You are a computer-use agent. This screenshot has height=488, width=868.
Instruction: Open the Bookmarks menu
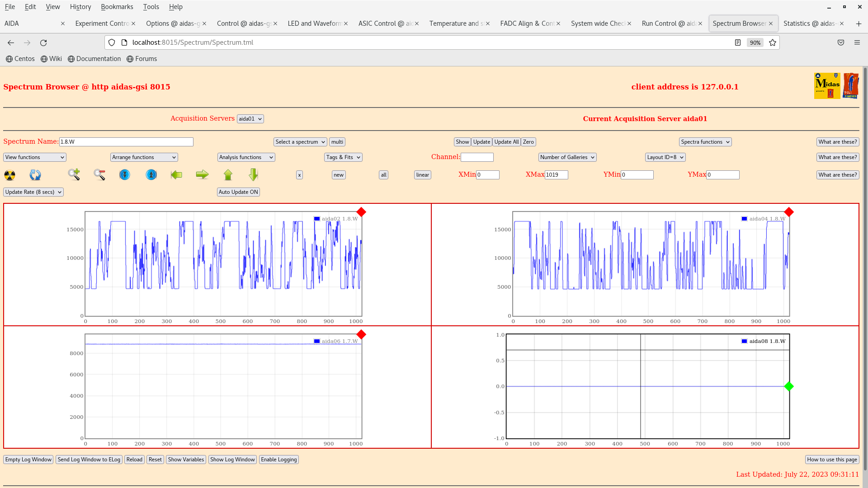coord(117,7)
